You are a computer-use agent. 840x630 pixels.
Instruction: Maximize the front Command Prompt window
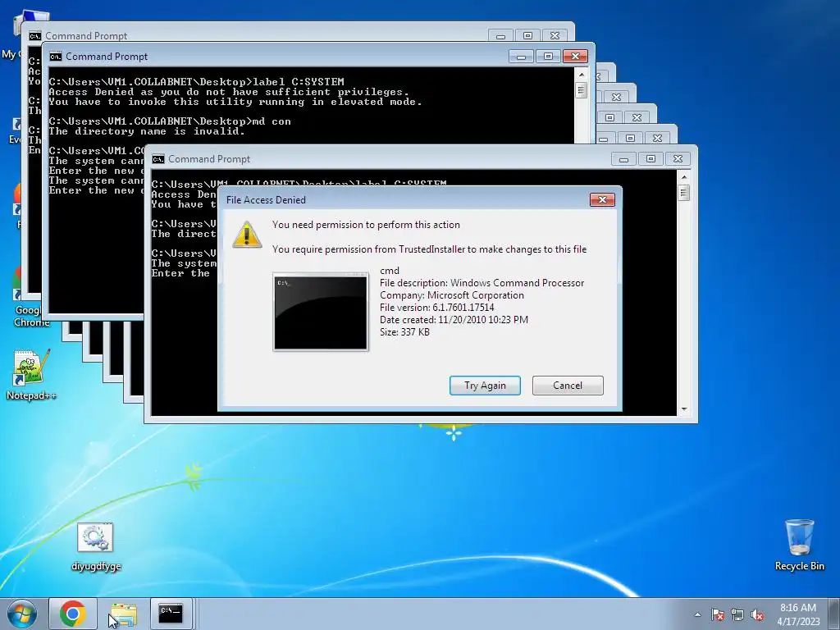(651, 159)
